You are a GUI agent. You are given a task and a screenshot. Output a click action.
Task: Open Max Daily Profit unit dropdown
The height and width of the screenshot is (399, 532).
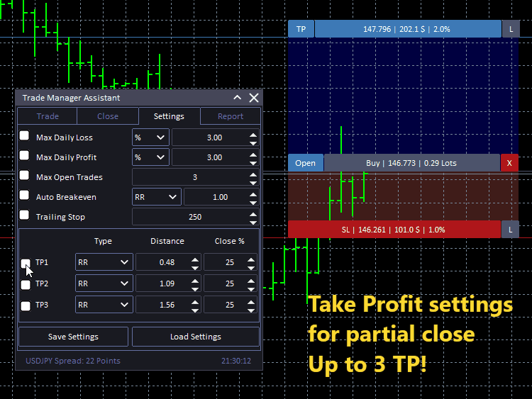click(150, 157)
